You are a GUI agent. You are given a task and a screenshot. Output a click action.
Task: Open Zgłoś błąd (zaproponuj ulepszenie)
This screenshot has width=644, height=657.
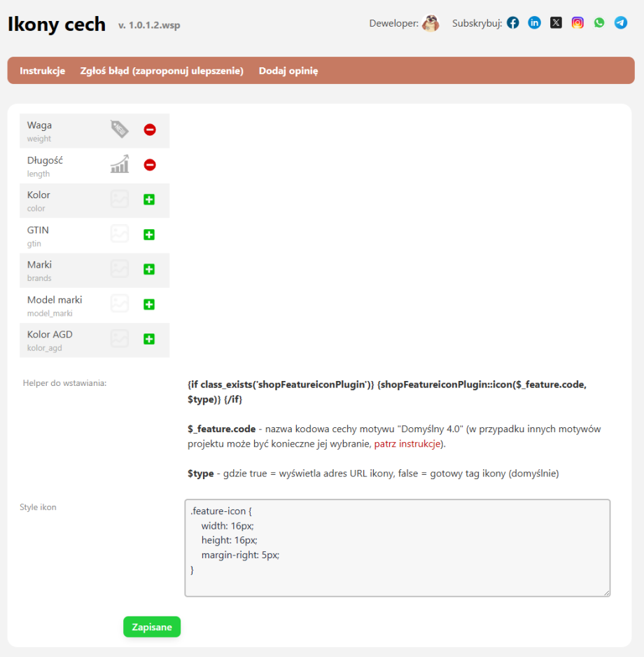(162, 71)
